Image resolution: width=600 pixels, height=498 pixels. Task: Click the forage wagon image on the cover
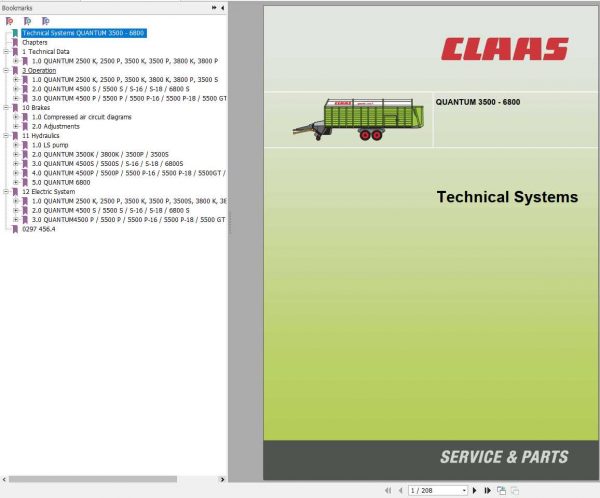tap(358, 119)
